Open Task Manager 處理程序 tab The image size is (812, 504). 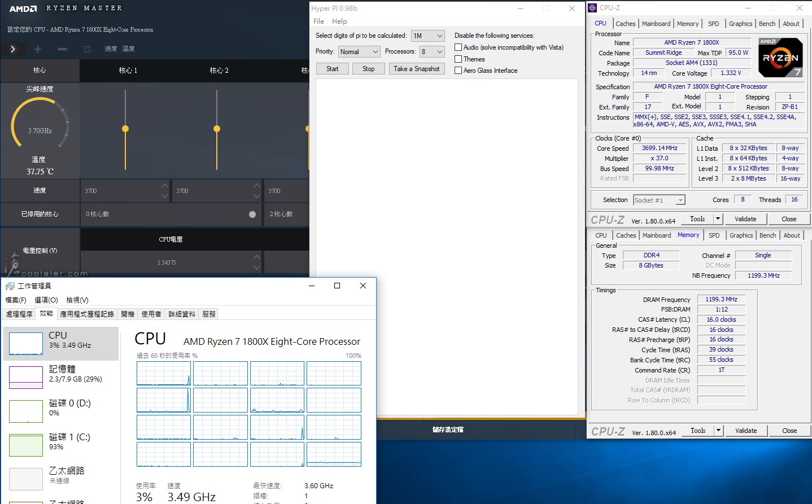pyautogui.click(x=19, y=314)
